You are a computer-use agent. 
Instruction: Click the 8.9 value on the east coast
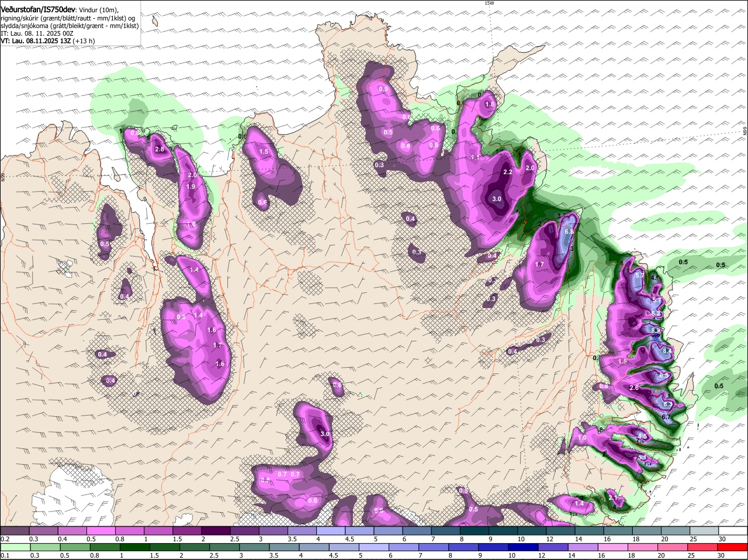[x=655, y=330]
